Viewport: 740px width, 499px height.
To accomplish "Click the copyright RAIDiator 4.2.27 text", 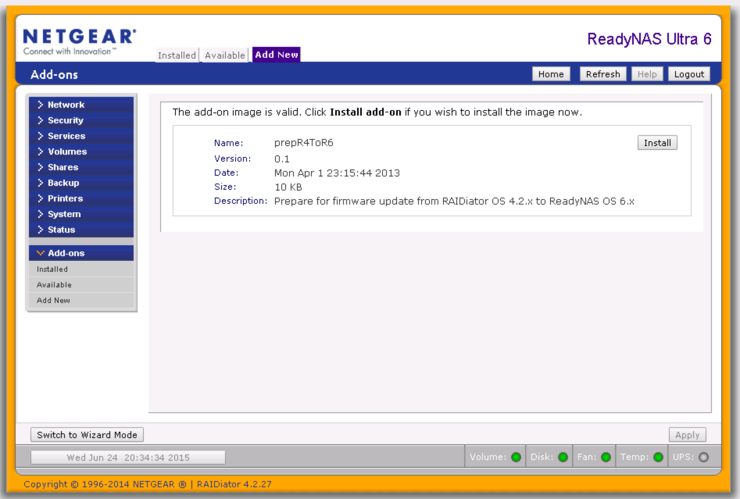I will (147, 484).
